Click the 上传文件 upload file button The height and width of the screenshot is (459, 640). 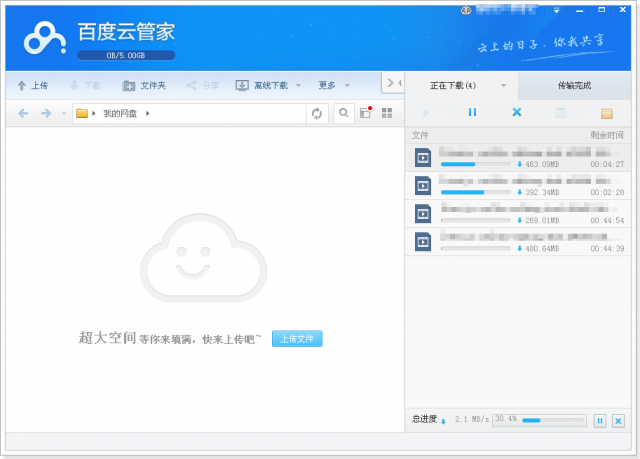(x=297, y=339)
